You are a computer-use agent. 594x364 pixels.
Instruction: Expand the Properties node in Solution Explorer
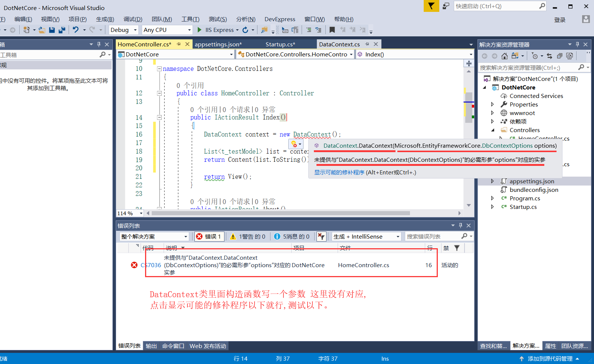pos(492,104)
